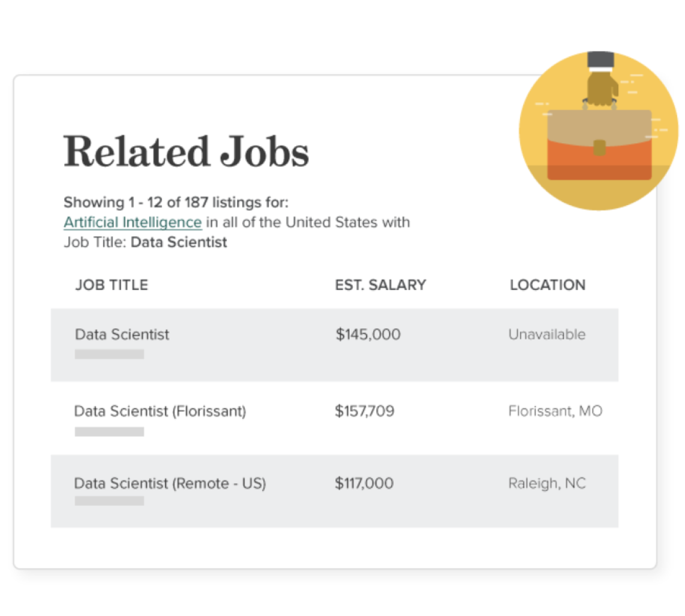685x616 pixels.
Task: Select the EST. SALARY column header
Action: (380, 285)
